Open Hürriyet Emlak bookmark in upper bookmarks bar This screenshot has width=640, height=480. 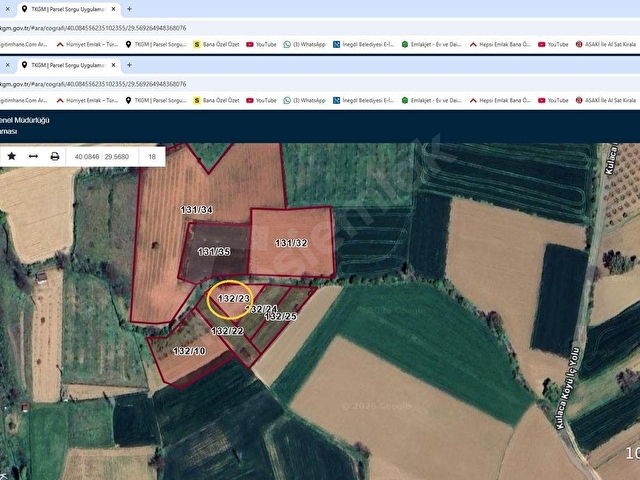[x=87, y=44]
